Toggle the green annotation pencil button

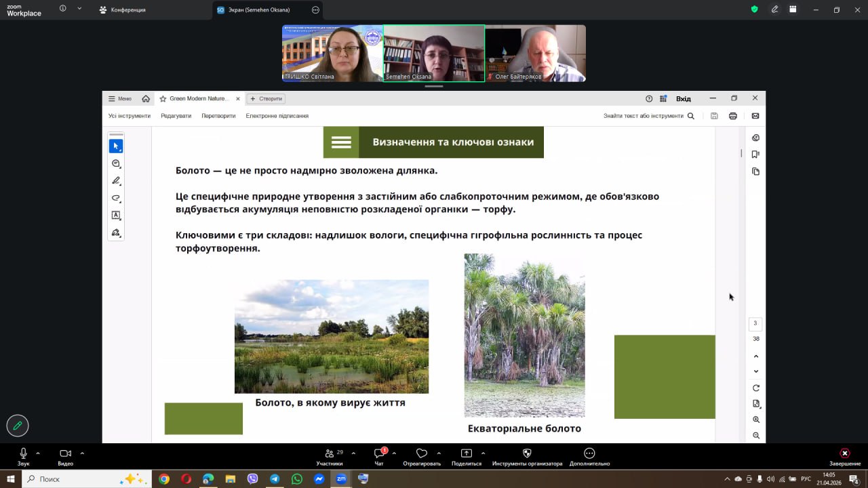coord(18,426)
